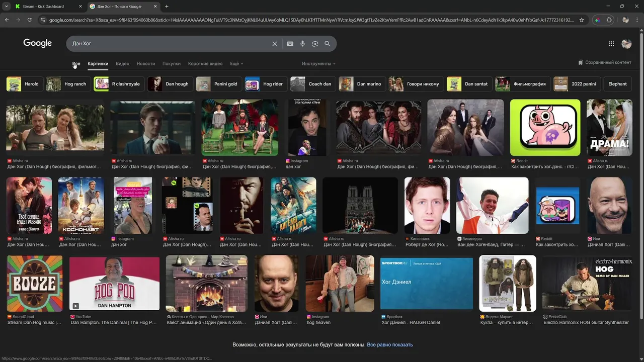Image resolution: width=644 pixels, height=362 pixels.
Task: Close the Stream - Kick Dashboard tab
Action: [80, 7]
